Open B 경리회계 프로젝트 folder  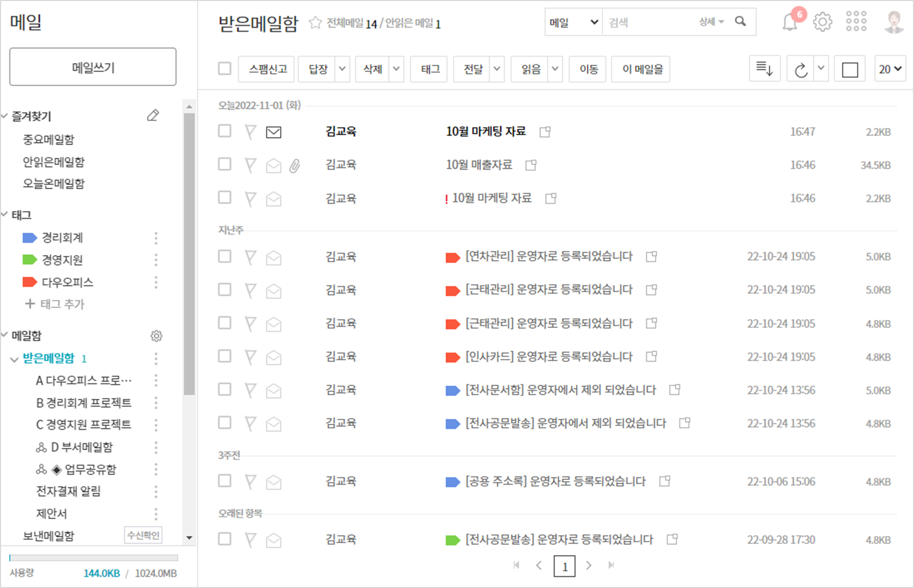(84, 403)
